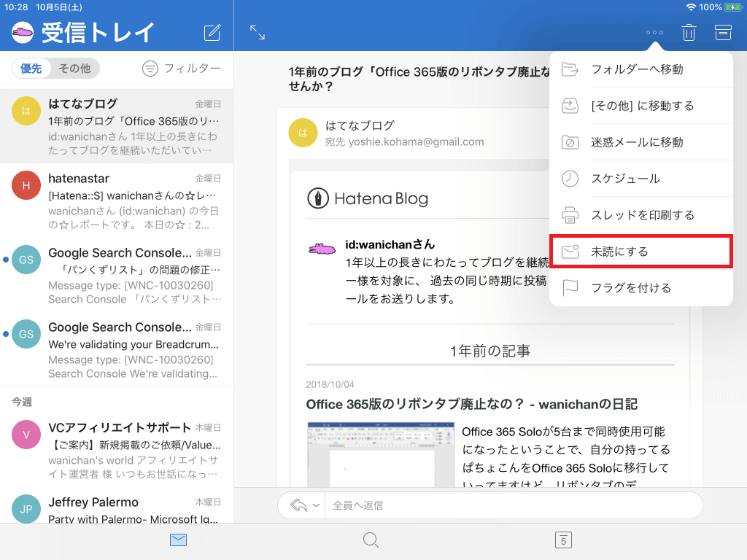
Task: Click the pink wanichan icon in email body
Action: coord(322,249)
